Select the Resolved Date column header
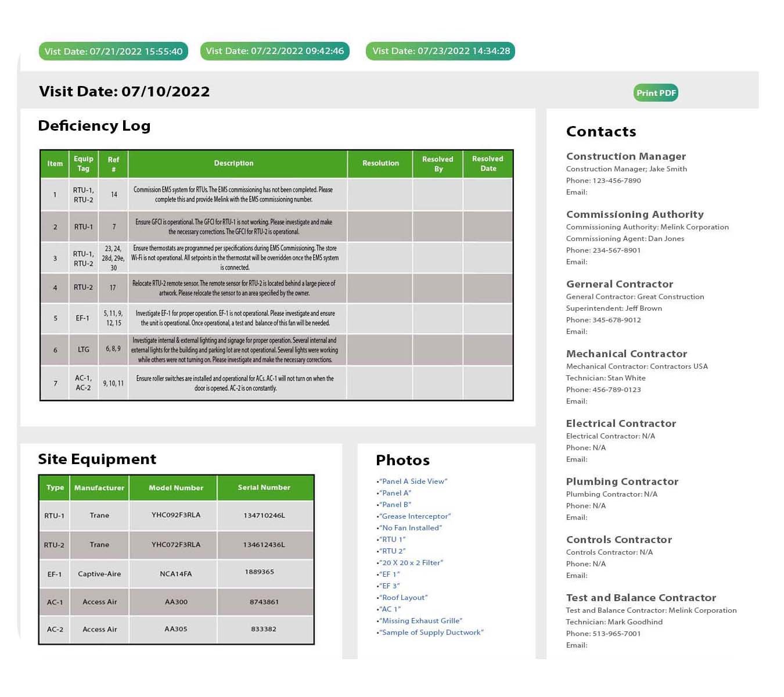This screenshot has height=697, width=784. click(x=488, y=164)
